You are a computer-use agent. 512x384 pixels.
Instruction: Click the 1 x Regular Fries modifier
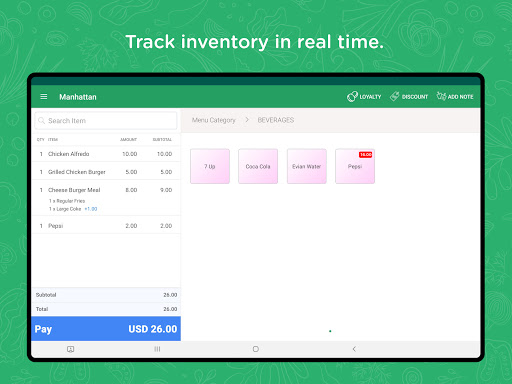click(x=67, y=201)
